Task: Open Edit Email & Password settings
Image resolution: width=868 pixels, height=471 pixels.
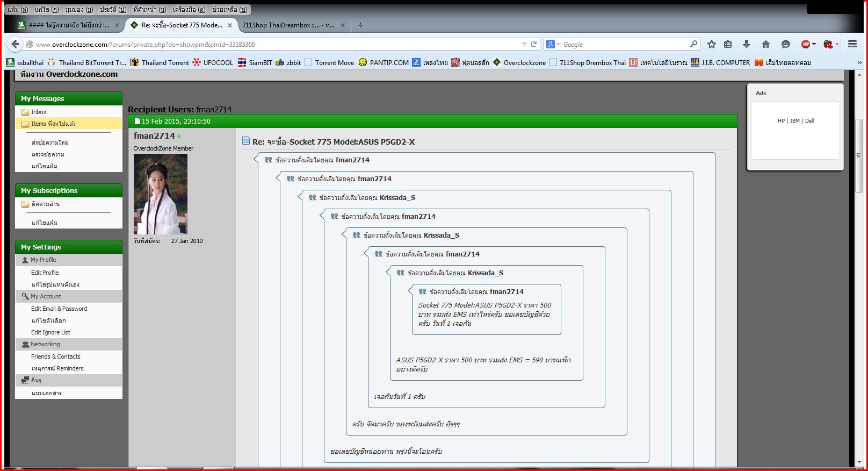Action: point(59,309)
